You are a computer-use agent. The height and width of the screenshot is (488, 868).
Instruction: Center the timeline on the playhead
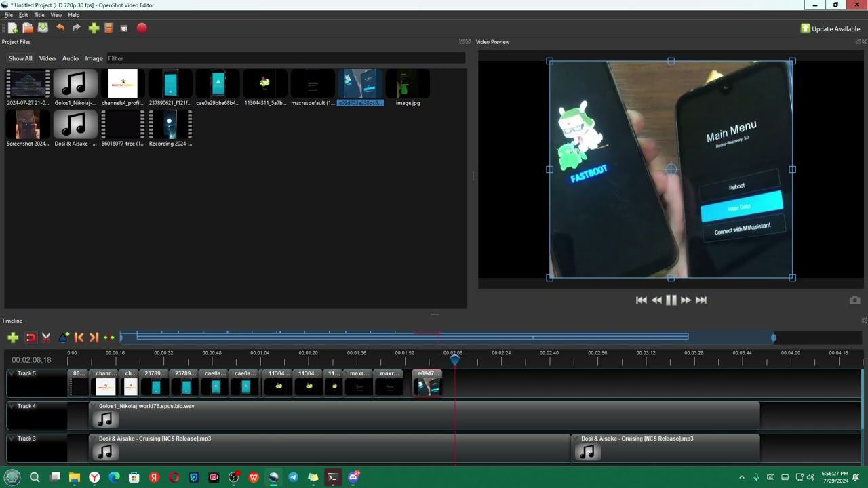(108, 338)
